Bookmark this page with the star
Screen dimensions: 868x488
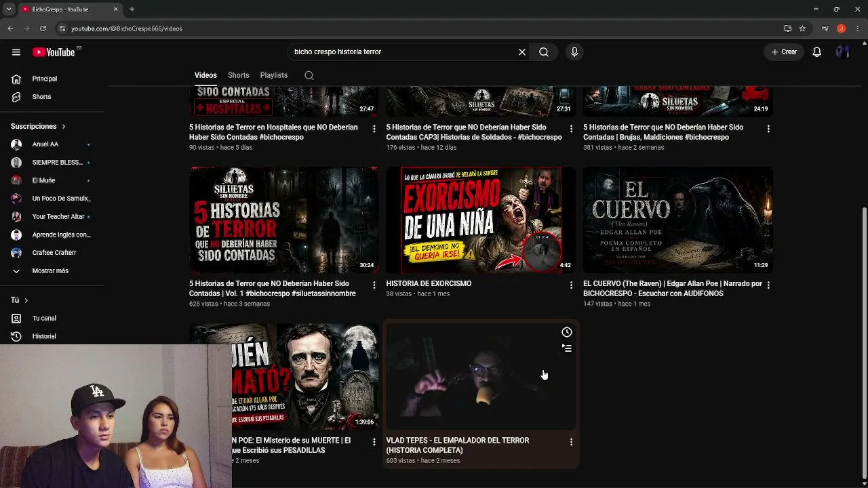(x=802, y=28)
